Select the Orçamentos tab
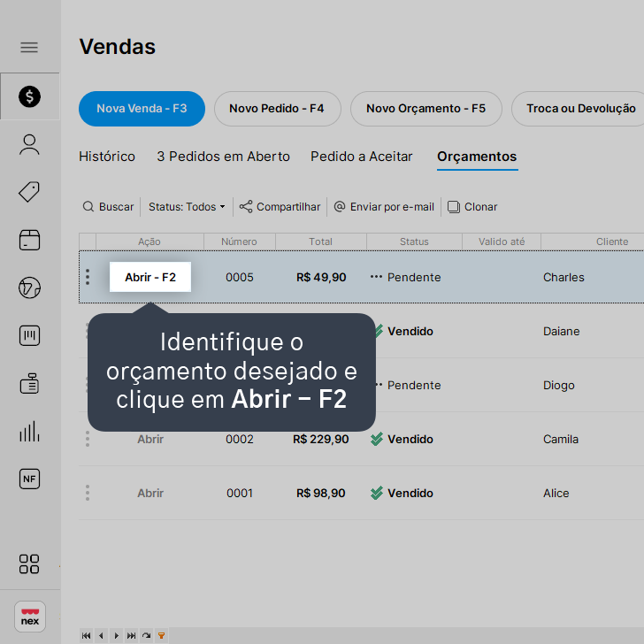The width and height of the screenshot is (644, 644). point(478,157)
